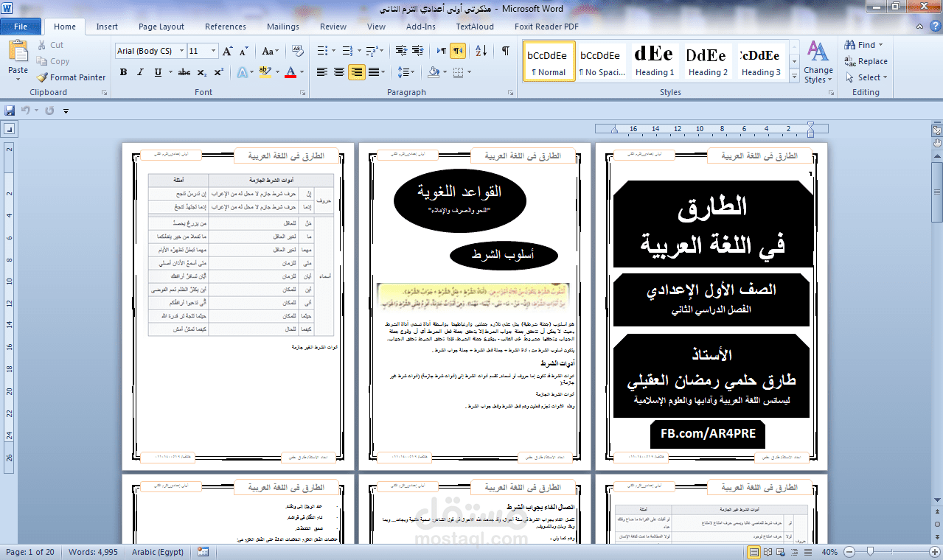This screenshot has width=943, height=560.
Task: Apply the Heading 1 style
Action: click(655, 61)
